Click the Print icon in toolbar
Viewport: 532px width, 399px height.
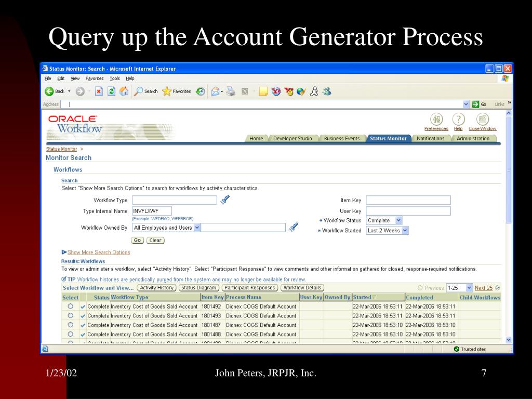(x=231, y=91)
